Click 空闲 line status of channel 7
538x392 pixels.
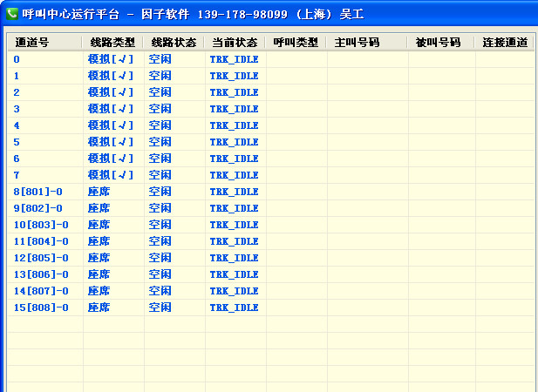point(160,175)
